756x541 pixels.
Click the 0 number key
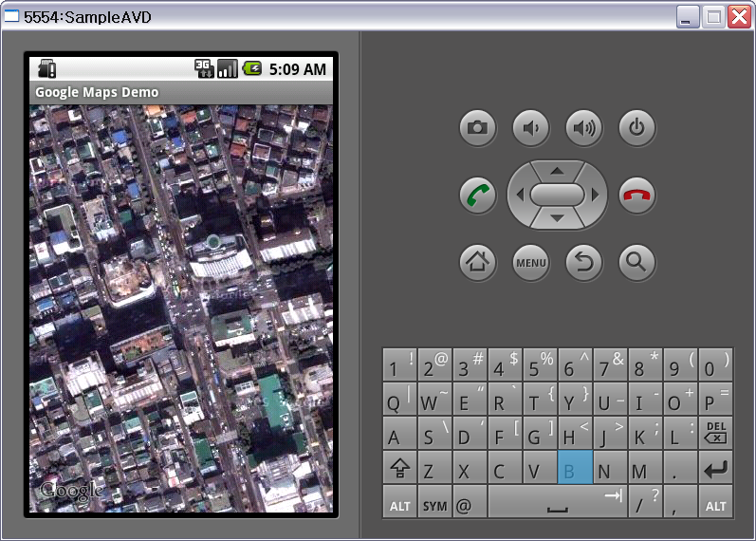point(716,364)
